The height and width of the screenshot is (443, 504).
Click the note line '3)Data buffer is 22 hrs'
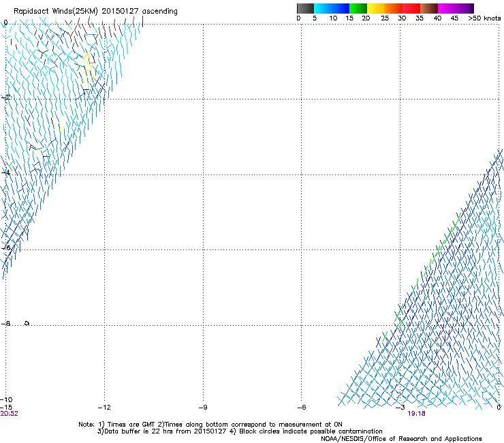(240, 431)
